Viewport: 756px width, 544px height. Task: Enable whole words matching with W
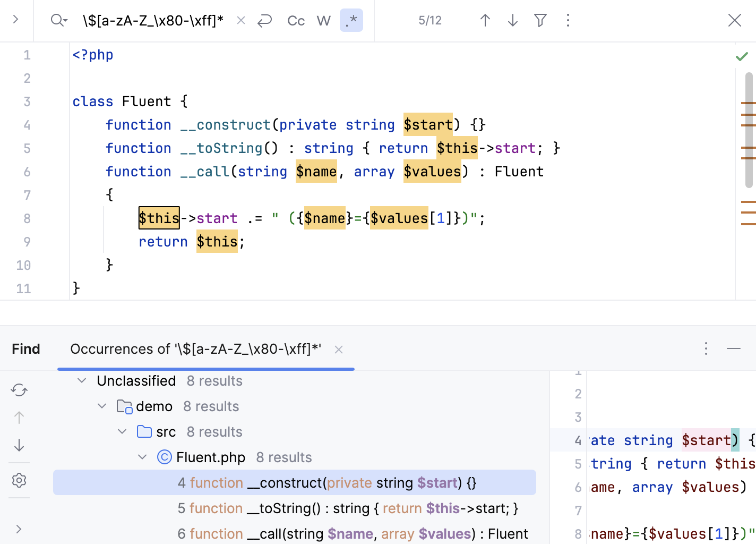323,20
